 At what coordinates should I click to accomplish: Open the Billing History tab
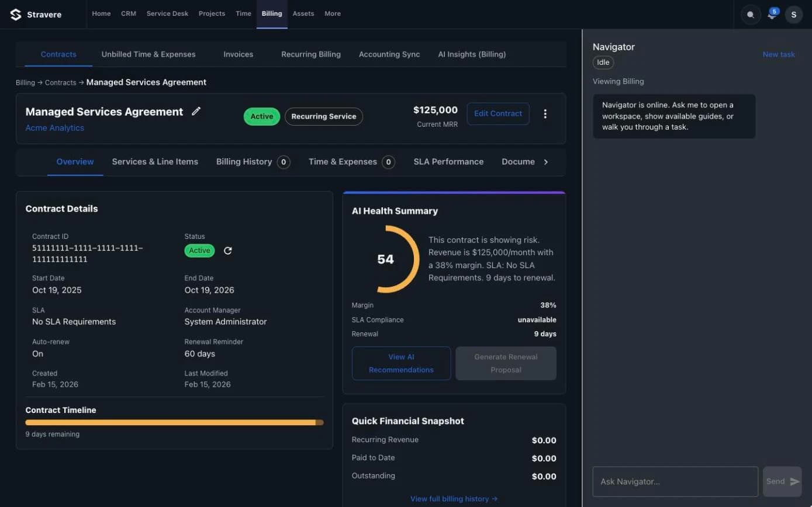pos(253,162)
